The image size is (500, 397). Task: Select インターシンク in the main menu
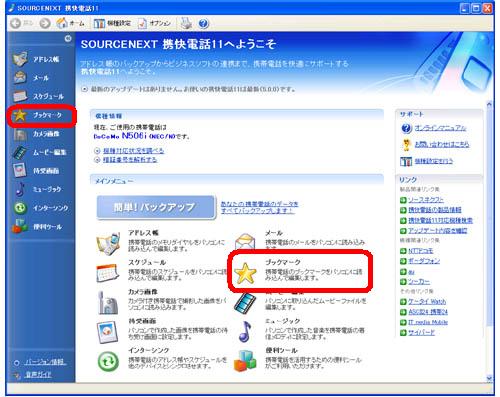tap(149, 350)
